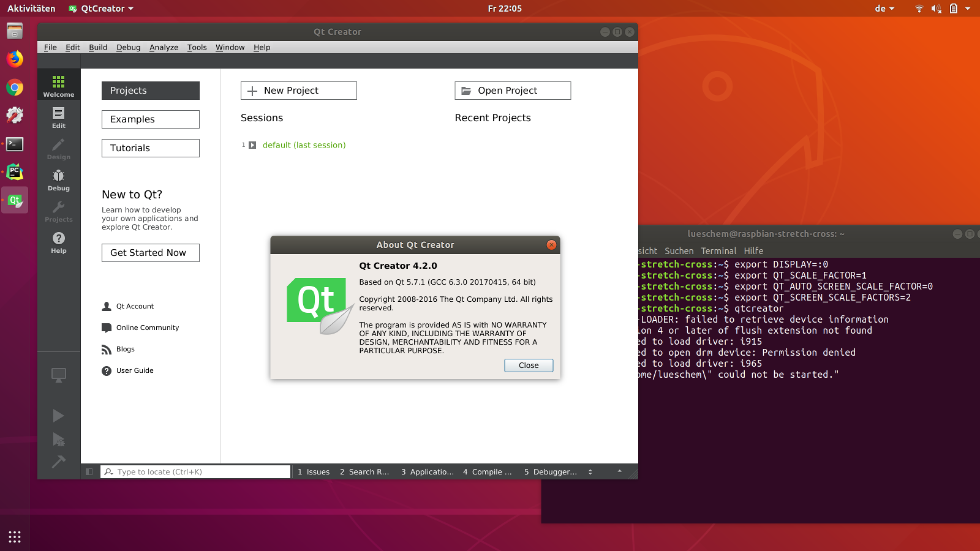Click the kit selector monitor icon
Screen dimensions: 980x551
tap(59, 375)
